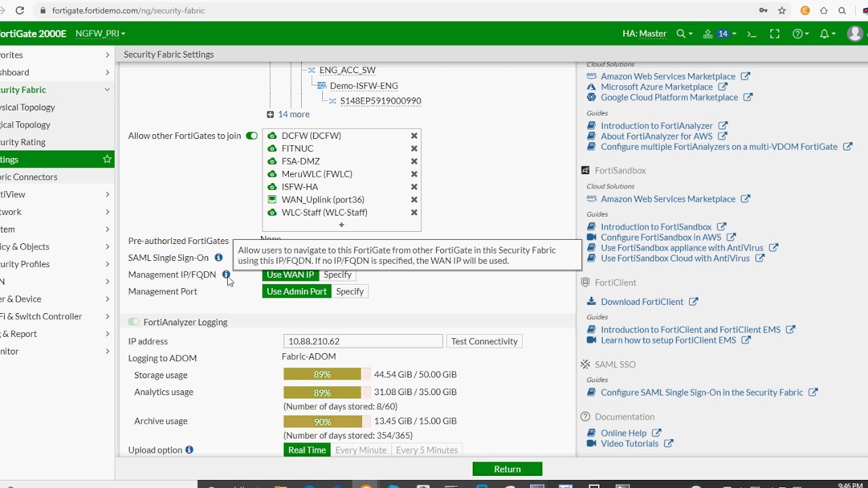Open Security Rating page
868x488 pixels.
(57, 142)
